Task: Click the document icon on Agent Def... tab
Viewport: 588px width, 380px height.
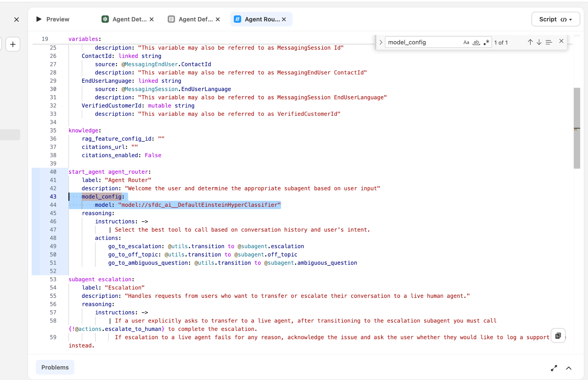Action: click(171, 19)
